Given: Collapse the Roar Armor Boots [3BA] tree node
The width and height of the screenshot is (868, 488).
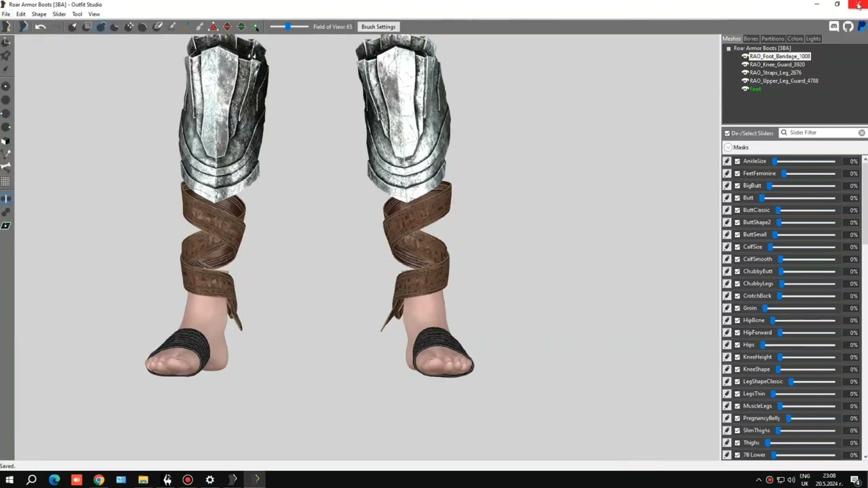Looking at the screenshot, I should click(728, 49).
